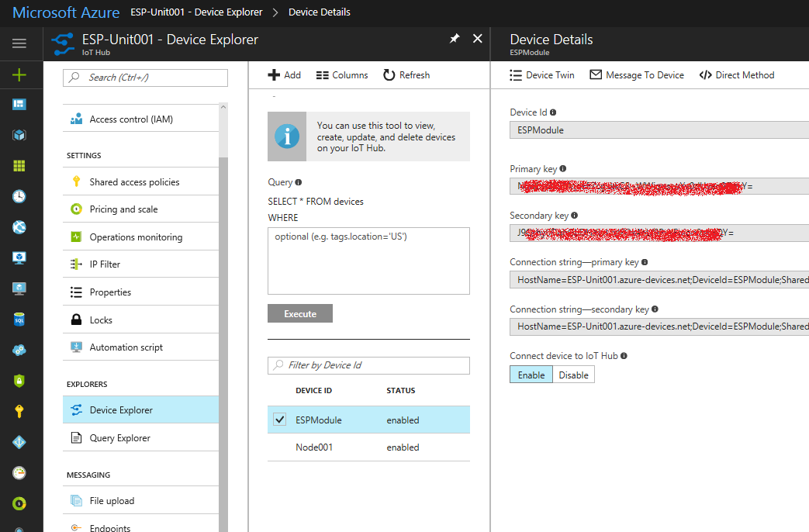
Task: Click the Add device button
Action: (285, 74)
